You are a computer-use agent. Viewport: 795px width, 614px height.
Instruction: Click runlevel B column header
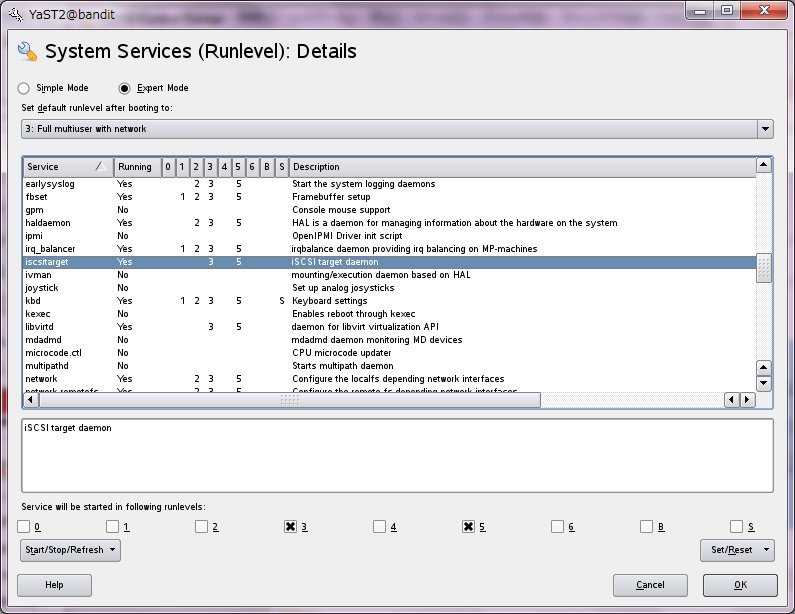click(x=267, y=167)
